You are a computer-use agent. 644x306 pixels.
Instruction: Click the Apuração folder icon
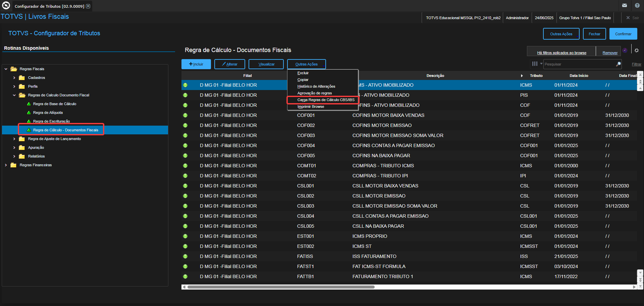point(22,147)
